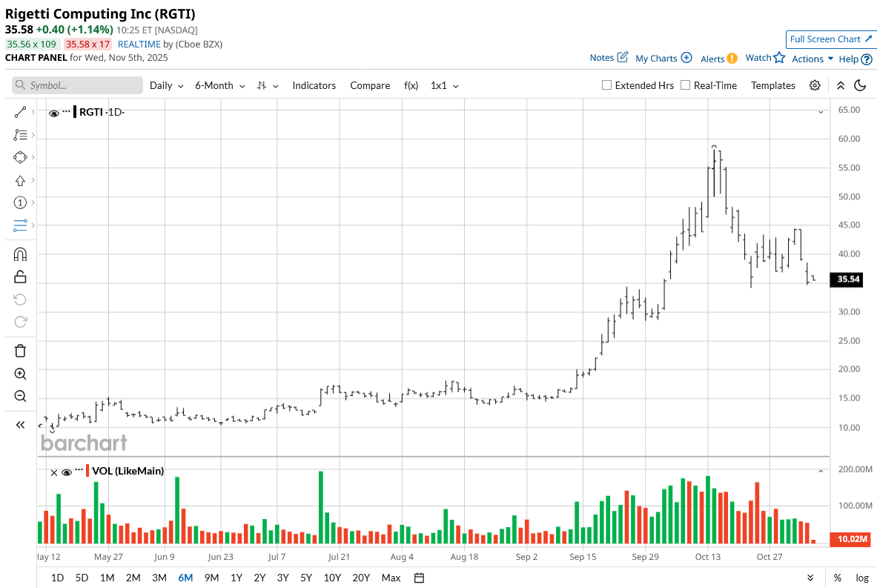Click the REALTIME link
Image resolution: width=877 pixels, height=588 pixels.
[139, 44]
